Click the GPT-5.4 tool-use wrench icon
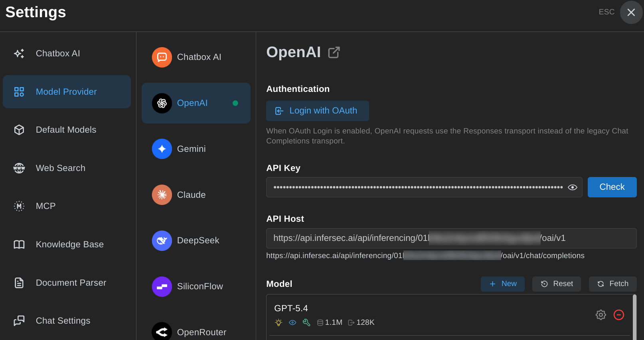This screenshot has height=340, width=644. point(306,322)
